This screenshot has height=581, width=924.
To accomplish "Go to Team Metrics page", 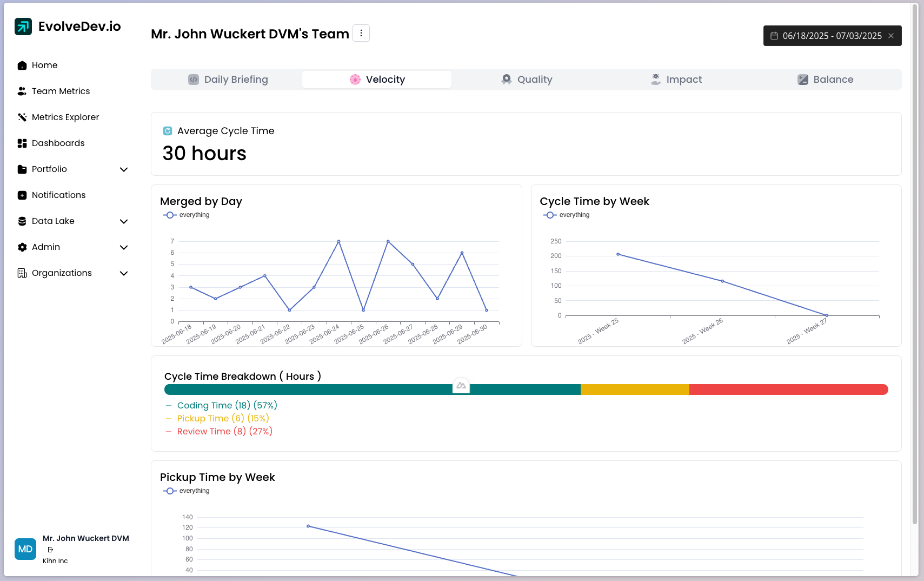I will pos(61,91).
